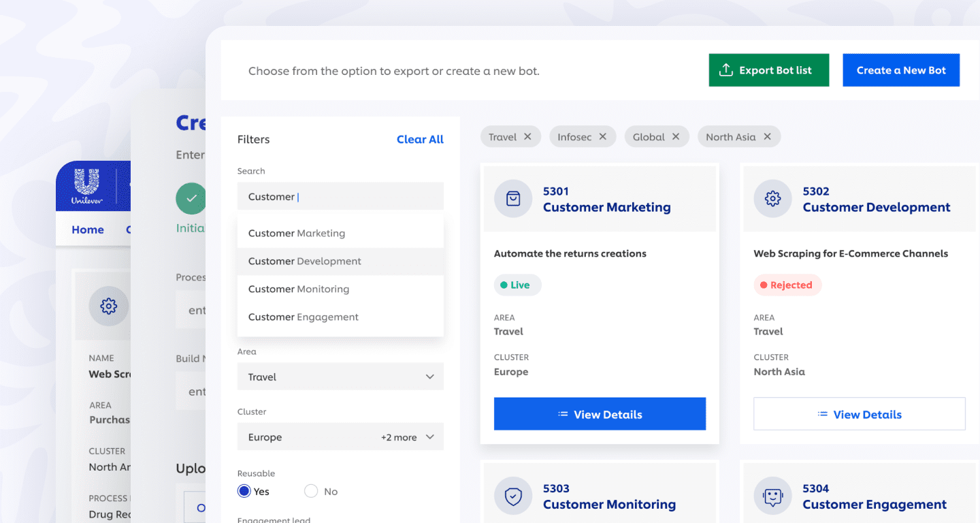
Task: Click Clear All filters link
Action: [x=420, y=140]
